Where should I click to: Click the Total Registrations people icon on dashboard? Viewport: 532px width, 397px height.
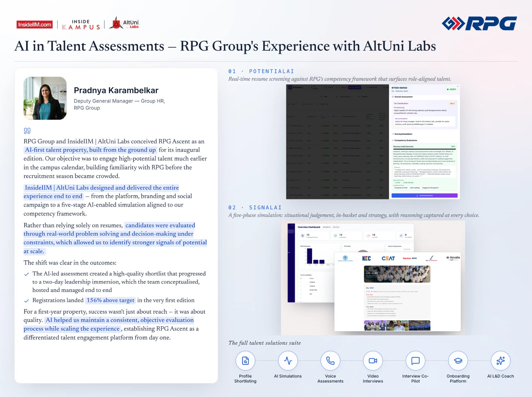tap(303, 236)
